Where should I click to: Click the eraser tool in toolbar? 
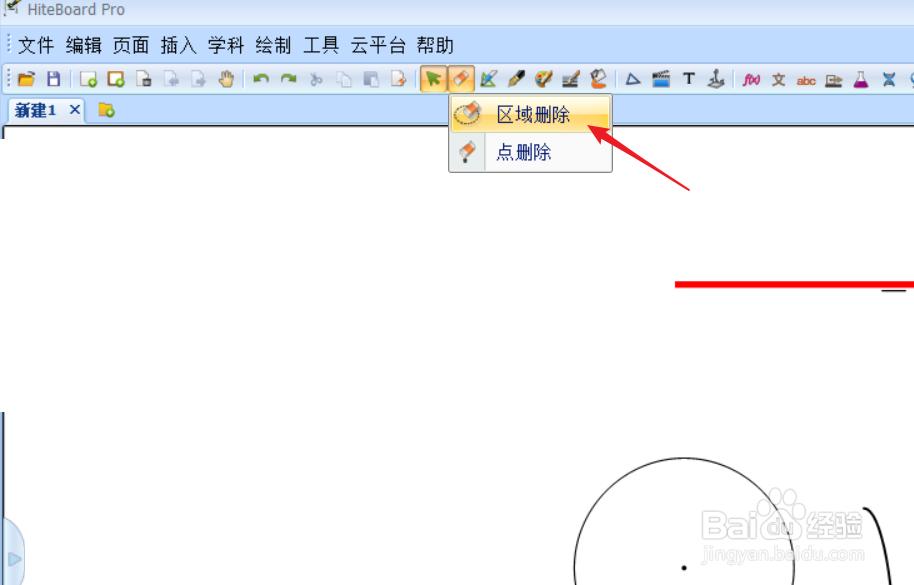point(461,79)
